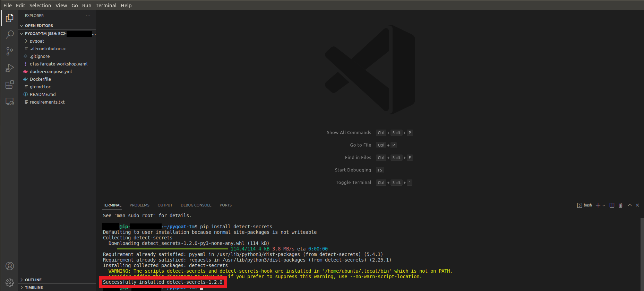This screenshot has width=644, height=291.
Task: Open the Terminal menu
Action: click(x=106, y=5)
